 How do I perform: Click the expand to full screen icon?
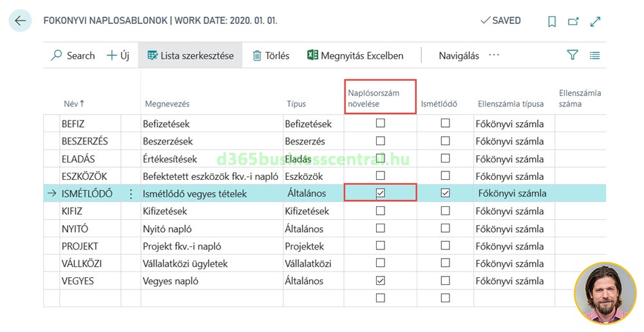595,21
